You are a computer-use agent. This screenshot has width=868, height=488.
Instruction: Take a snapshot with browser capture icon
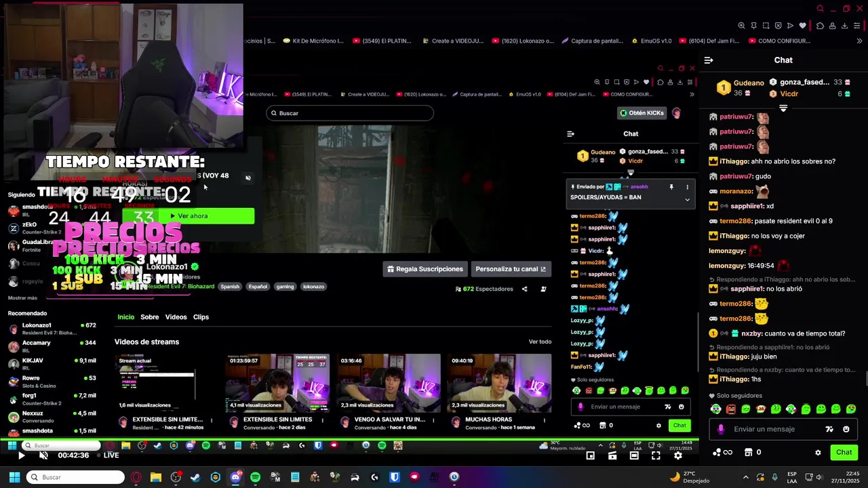[x=766, y=26]
